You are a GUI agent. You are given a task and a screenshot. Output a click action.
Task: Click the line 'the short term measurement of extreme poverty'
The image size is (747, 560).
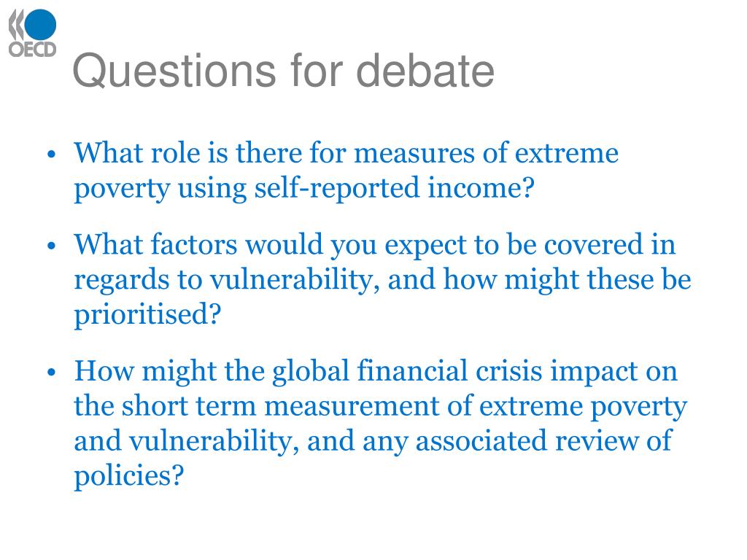(381, 406)
